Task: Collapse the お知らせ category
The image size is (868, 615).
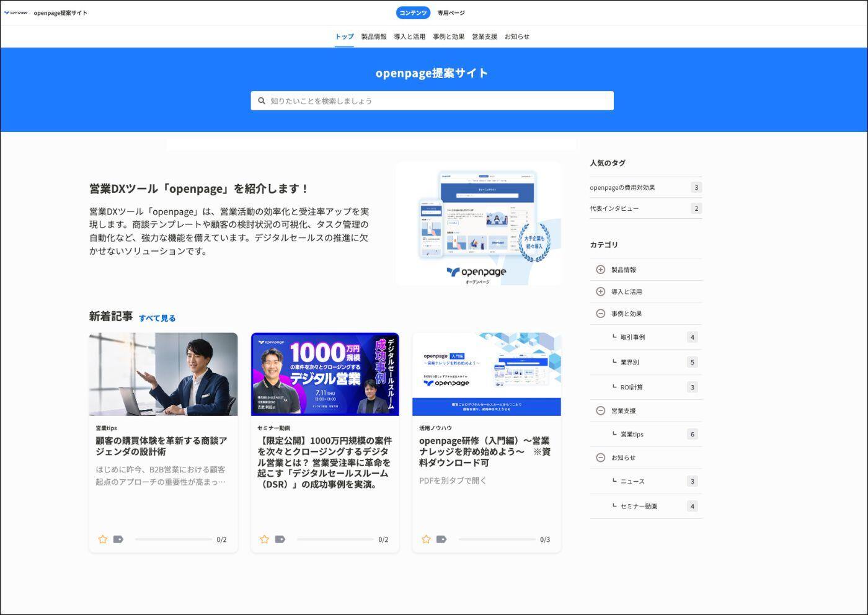Action: coord(600,458)
